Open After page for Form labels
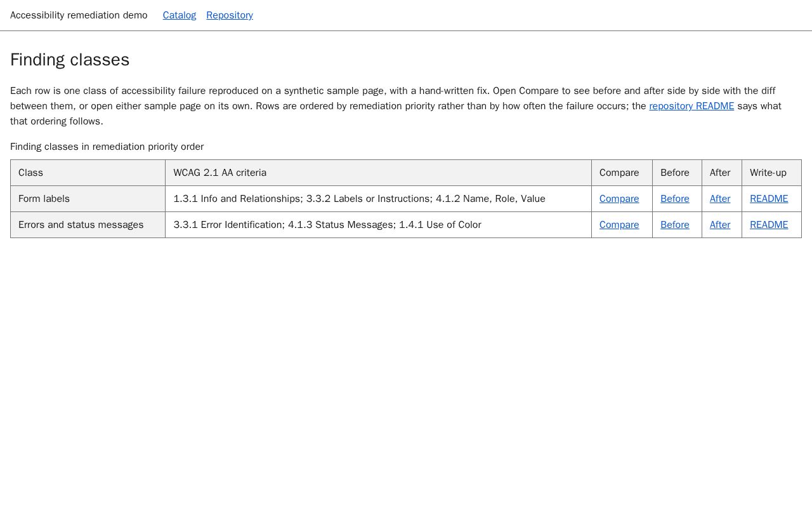812x508 pixels. tap(720, 199)
